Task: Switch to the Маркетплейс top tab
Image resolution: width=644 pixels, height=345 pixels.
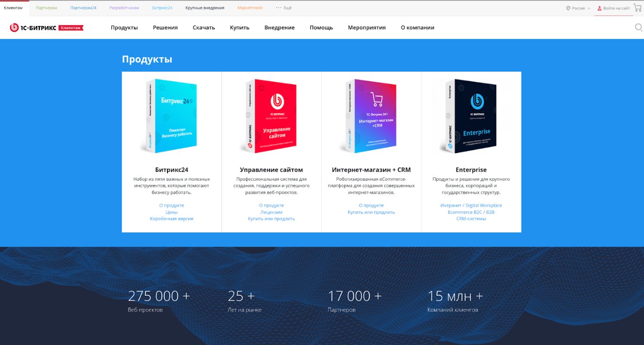Action: click(x=250, y=8)
